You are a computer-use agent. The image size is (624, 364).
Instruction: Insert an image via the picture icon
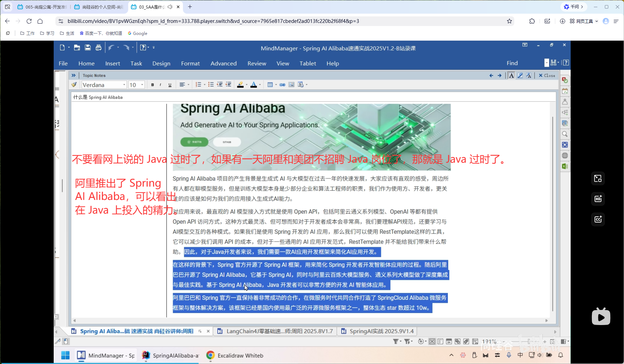point(291,84)
